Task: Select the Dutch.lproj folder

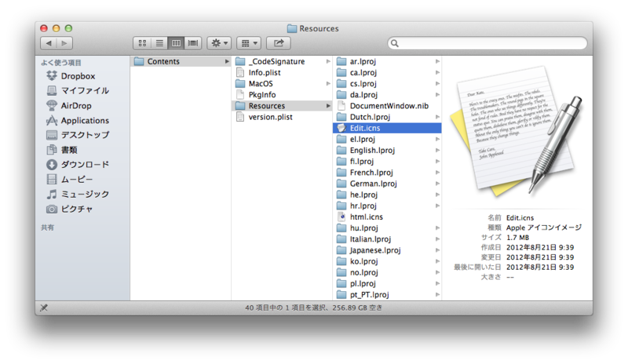Action: click(x=387, y=117)
